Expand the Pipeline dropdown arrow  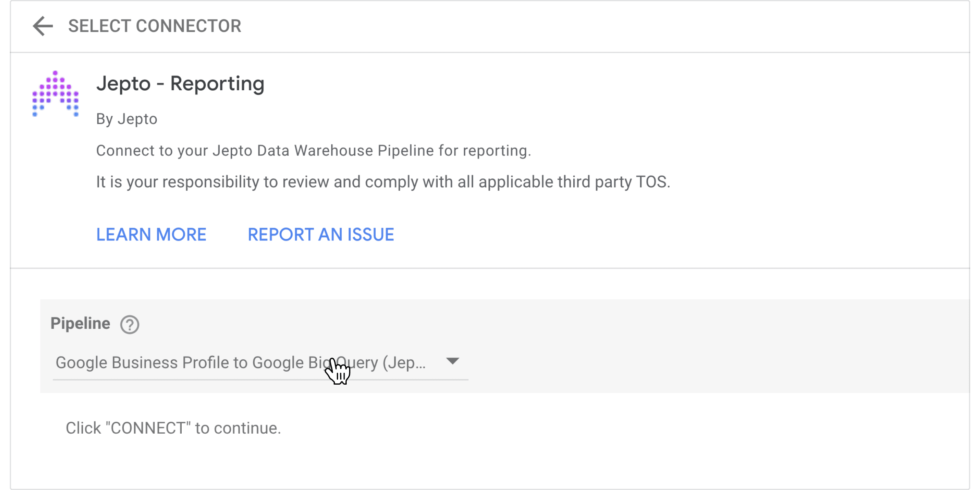coord(452,361)
